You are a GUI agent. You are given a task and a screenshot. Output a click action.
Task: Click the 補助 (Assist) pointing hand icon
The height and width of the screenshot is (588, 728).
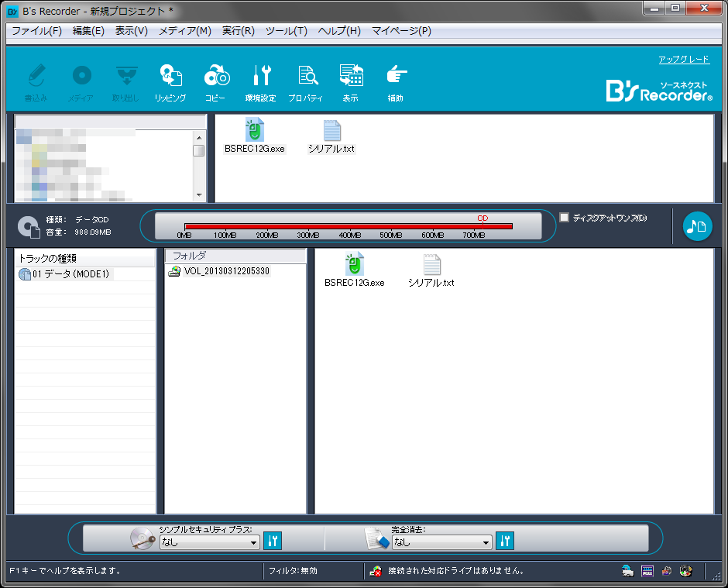coord(396,83)
